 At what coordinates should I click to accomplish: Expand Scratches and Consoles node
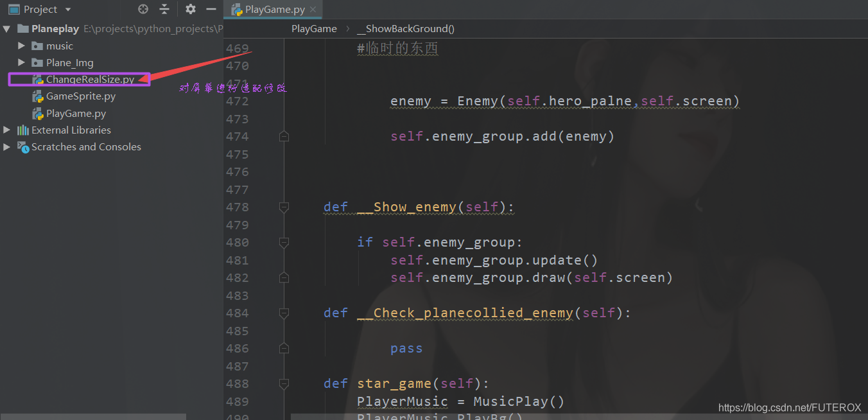[x=7, y=146]
